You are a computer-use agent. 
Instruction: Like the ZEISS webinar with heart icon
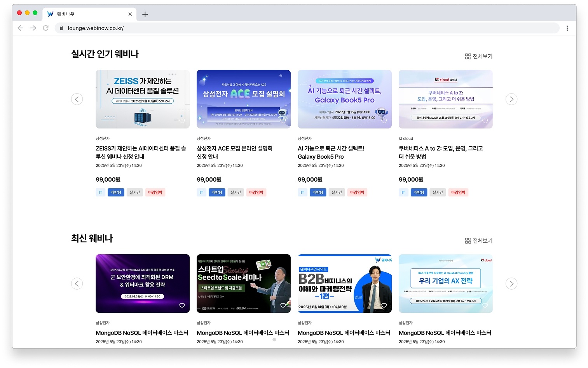point(182,121)
